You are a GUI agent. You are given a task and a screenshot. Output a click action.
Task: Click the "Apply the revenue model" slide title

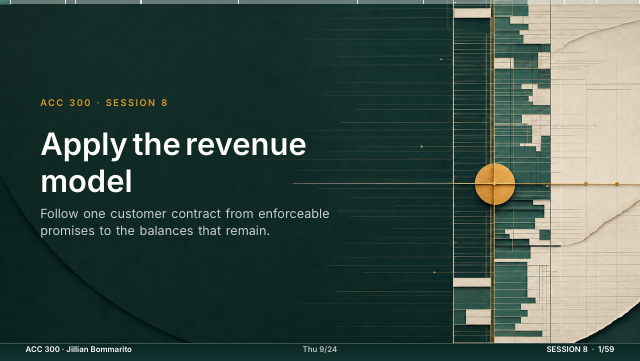click(x=173, y=163)
